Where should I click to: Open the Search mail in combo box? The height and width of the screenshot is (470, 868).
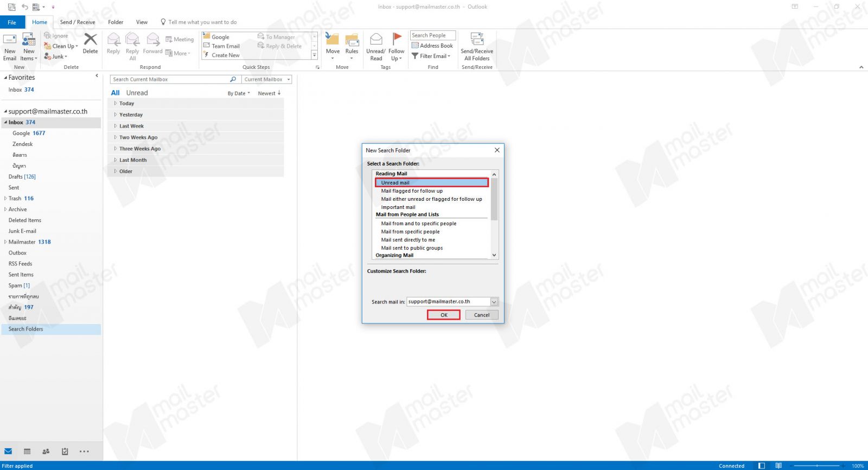click(452, 302)
